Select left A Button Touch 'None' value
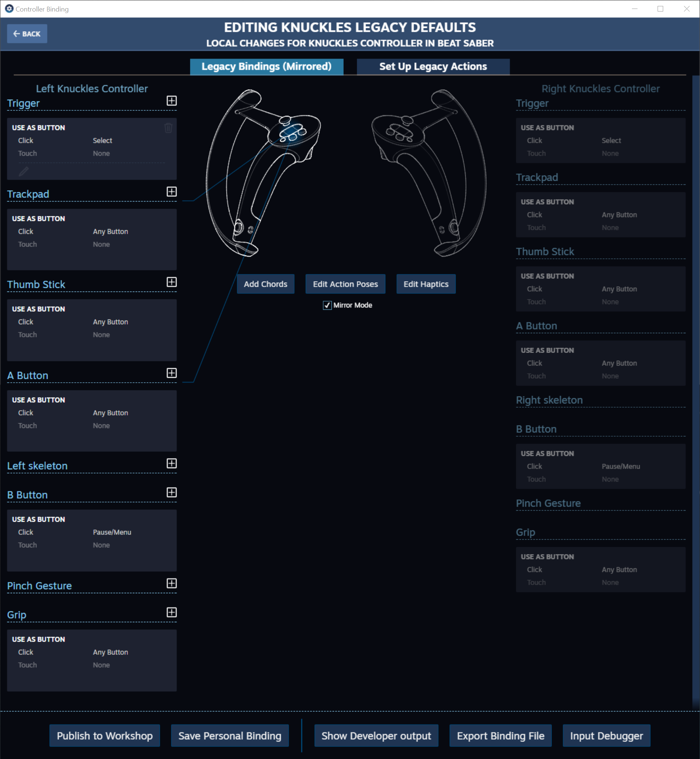Screen dimensions: 700x759 click(102, 426)
